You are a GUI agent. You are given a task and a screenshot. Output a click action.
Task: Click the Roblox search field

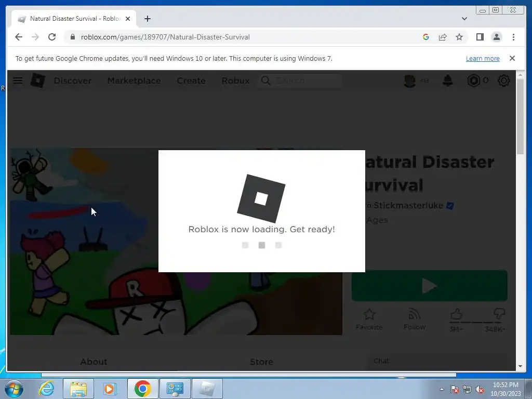300,81
